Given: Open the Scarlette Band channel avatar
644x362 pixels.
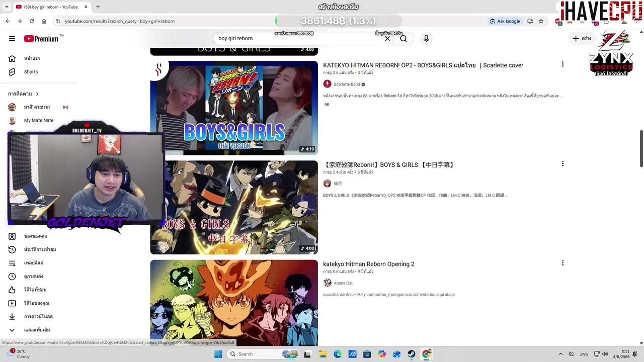Looking at the screenshot, I should click(327, 84).
